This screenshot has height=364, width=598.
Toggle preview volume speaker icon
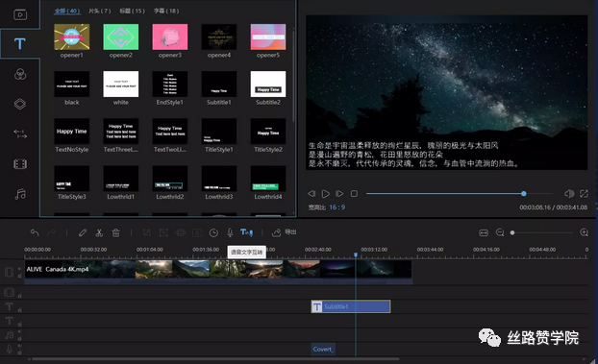pos(569,194)
